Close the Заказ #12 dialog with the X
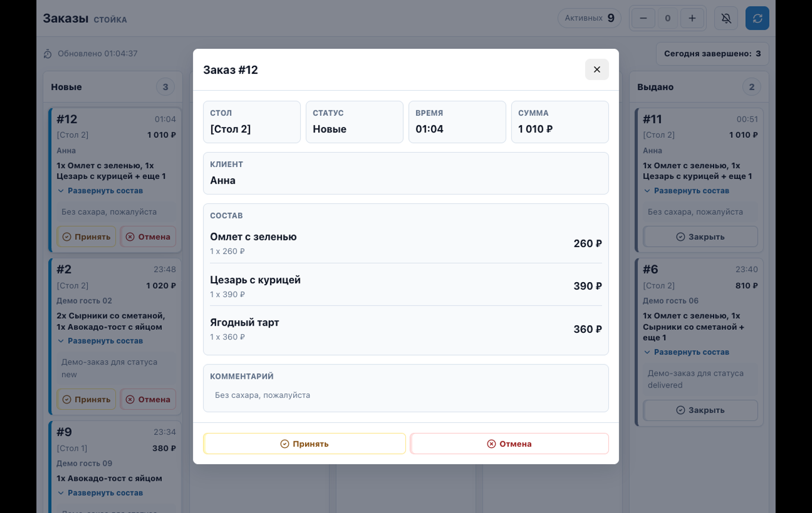 pos(596,70)
